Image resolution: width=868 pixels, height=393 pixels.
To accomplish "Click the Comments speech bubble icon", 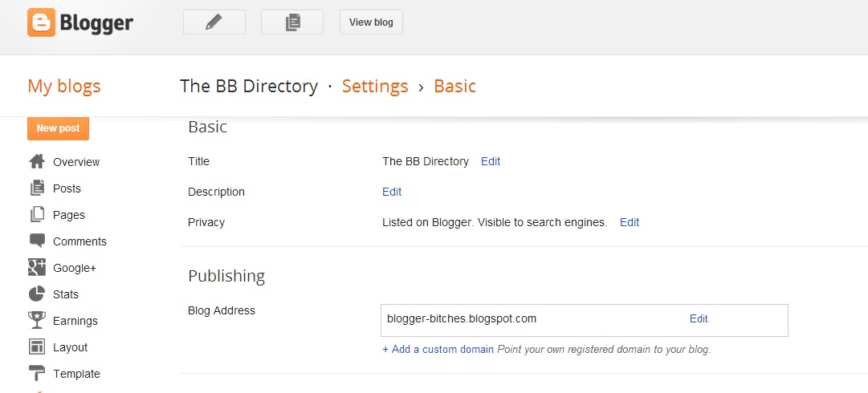I will (x=37, y=241).
